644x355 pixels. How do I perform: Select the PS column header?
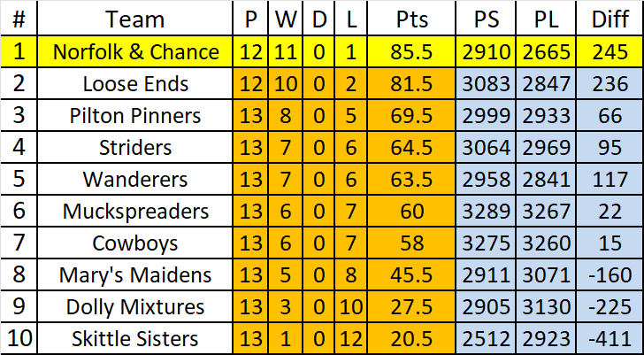[486, 19]
